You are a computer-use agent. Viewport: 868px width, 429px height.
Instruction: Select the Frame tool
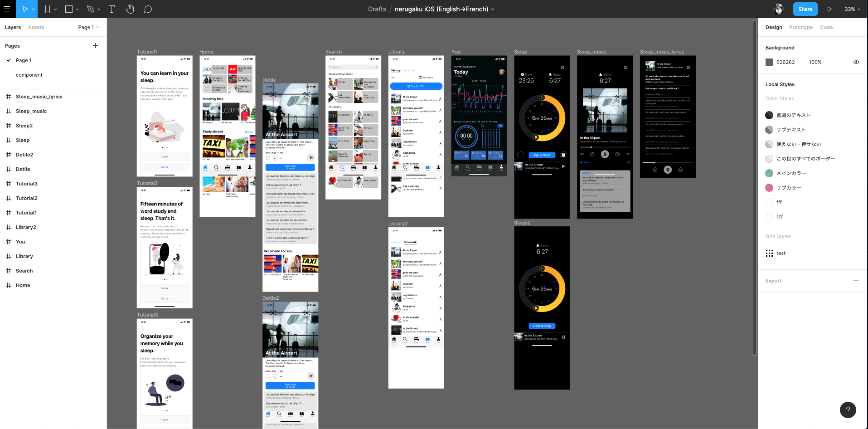pos(47,9)
